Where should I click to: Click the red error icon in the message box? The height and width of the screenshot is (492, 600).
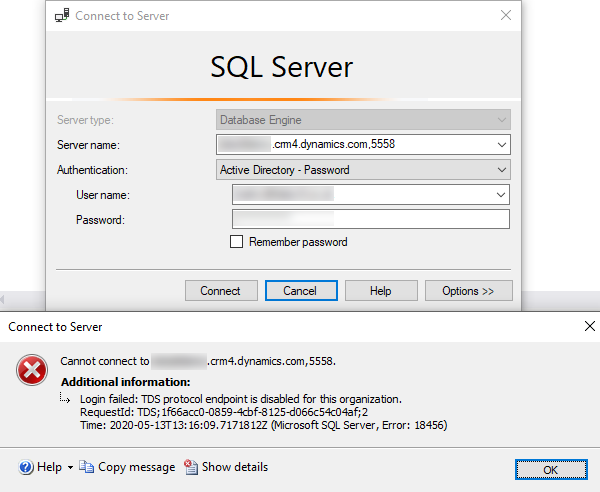pyautogui.click(x=31, y=371)
